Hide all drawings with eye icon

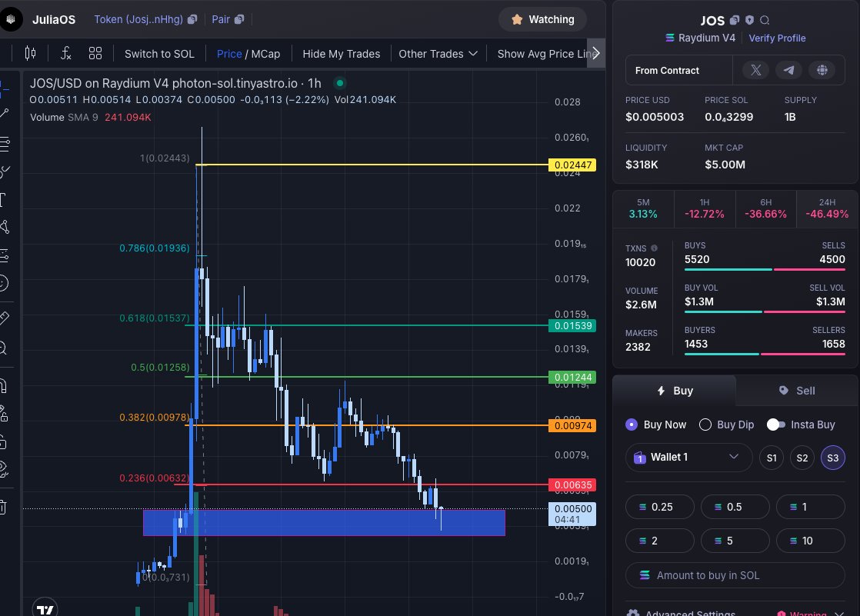(3, 469)
